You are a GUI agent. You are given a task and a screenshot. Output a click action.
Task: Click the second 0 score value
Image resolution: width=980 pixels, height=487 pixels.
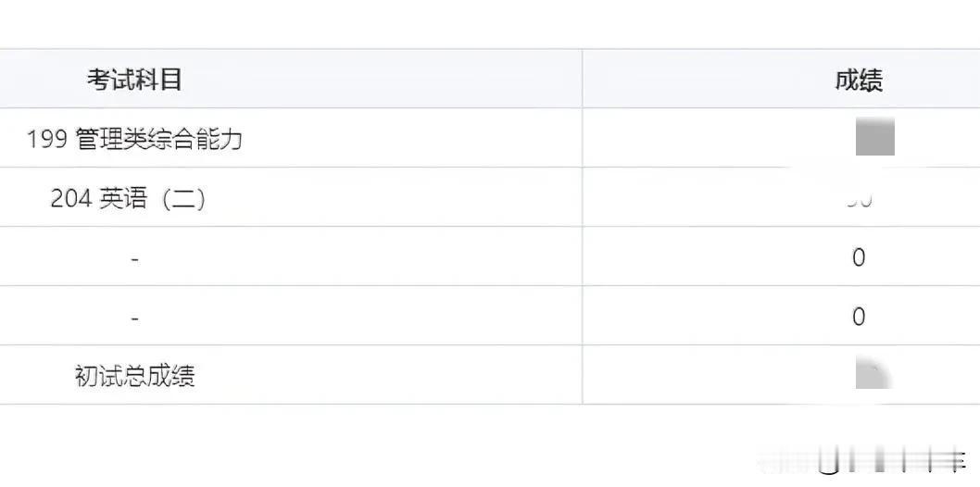(x=859, y=317)
